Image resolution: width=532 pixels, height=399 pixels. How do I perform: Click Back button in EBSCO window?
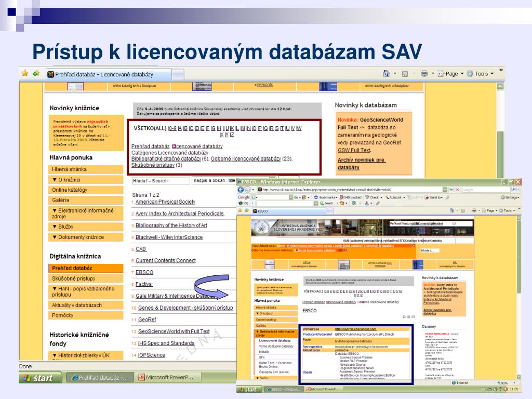tap(241, 189)
